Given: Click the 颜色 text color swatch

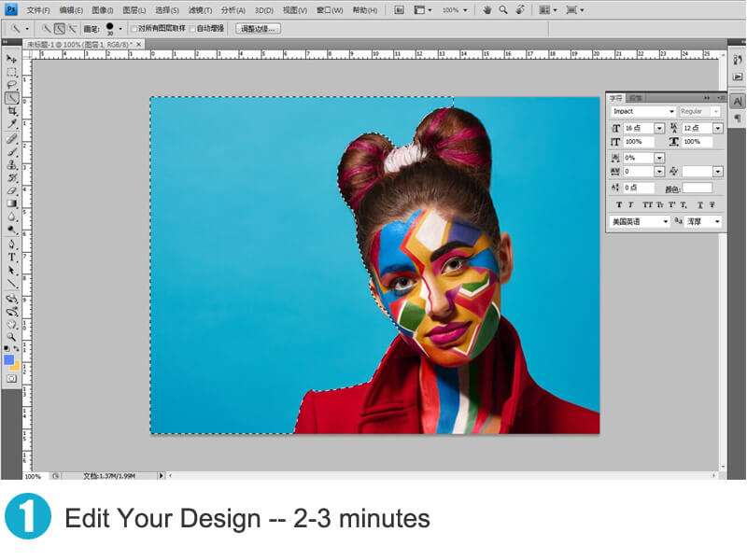Looking at the screenshot, I should (x=697, y=188).
